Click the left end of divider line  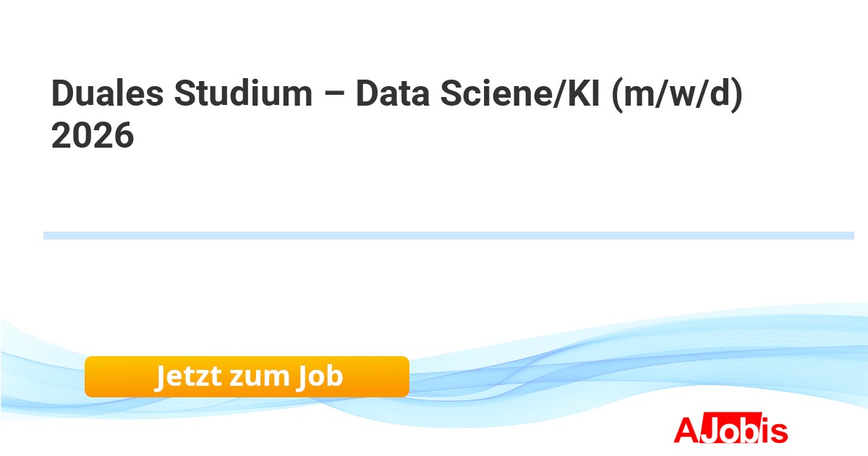pos(48,235)
